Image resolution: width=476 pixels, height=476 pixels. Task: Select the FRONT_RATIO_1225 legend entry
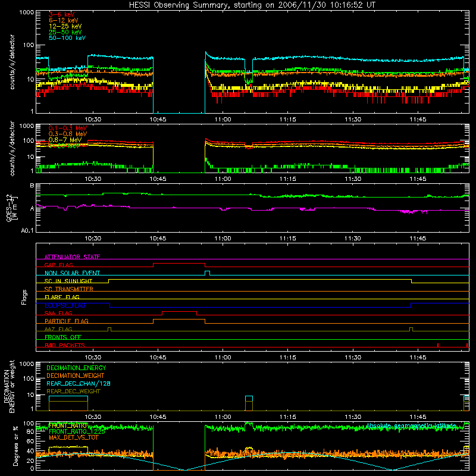pyautogui.click(x=77, y=431)
